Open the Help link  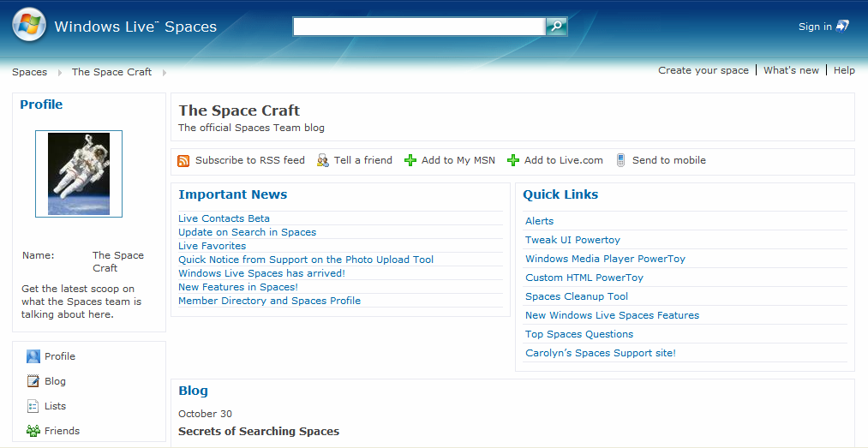(x=844, y=70)
